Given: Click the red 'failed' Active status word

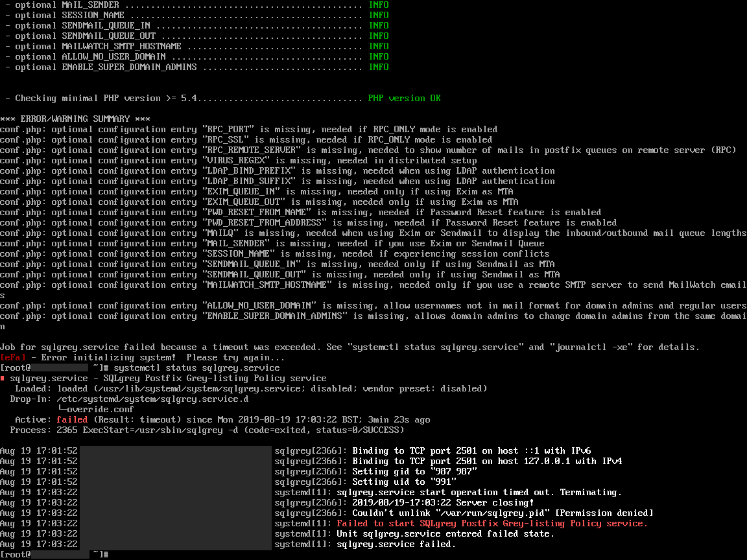Looking at the screenshot, I should [72, 419].
